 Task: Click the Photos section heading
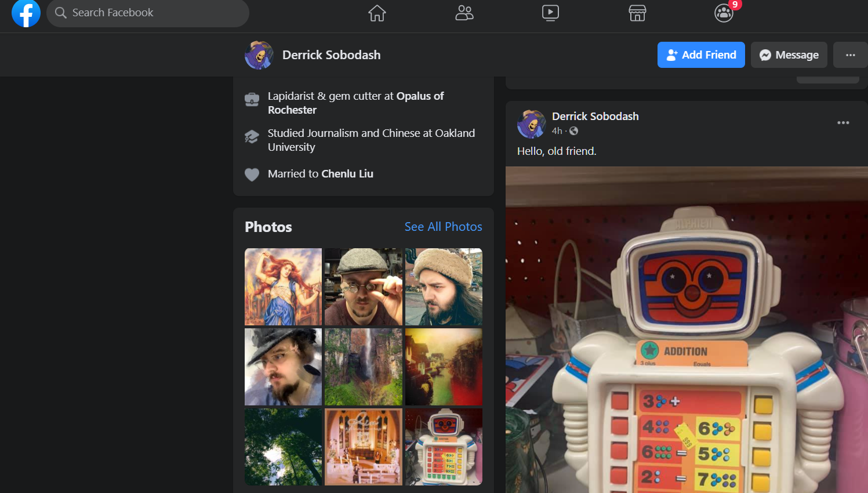tap(268, 227)
